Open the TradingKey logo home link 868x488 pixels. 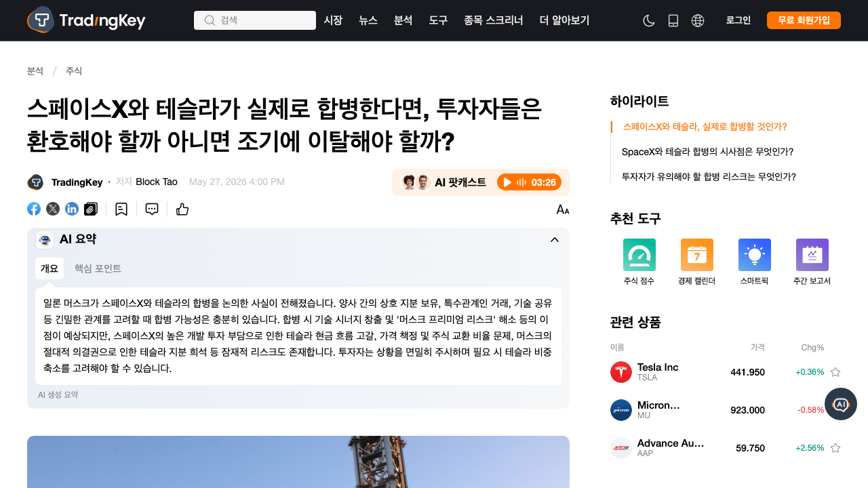pos(86,20)
